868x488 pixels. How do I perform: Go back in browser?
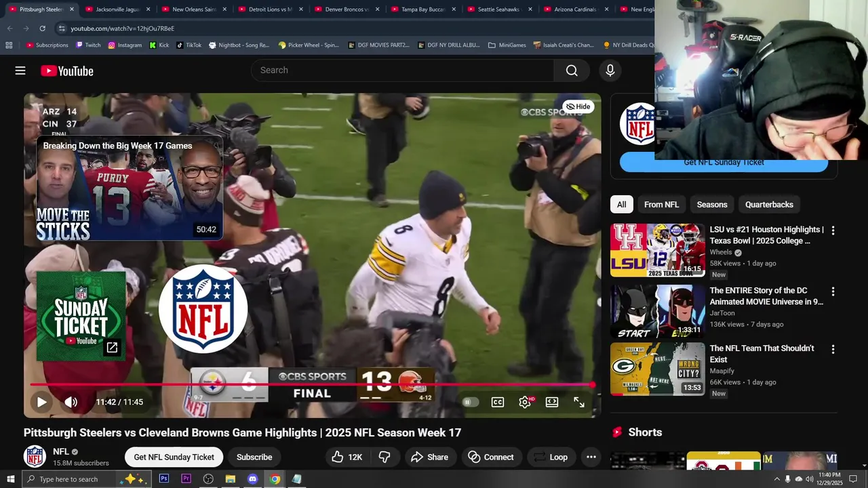coord(9,28)
